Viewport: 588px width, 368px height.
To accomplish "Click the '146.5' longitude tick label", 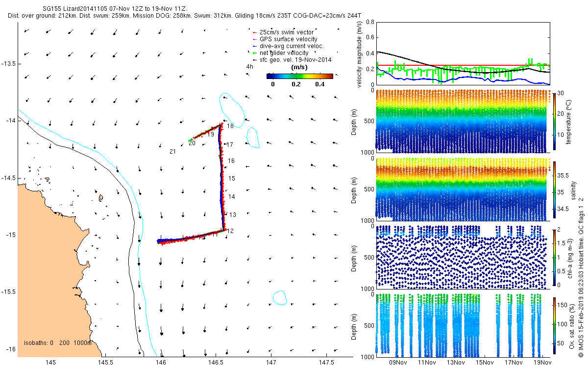I will 216,363.
